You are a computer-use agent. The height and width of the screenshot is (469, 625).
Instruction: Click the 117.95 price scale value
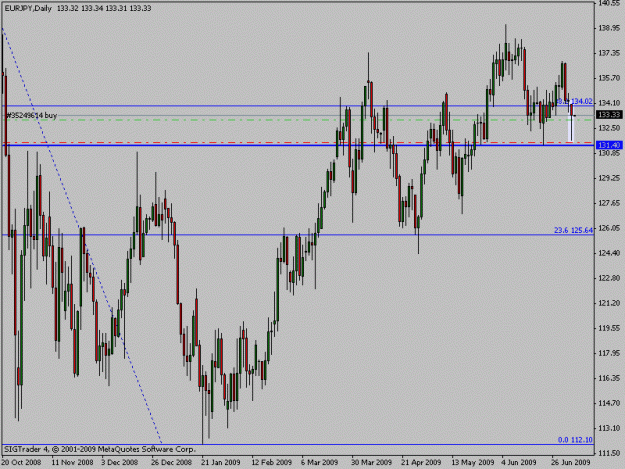609,353
